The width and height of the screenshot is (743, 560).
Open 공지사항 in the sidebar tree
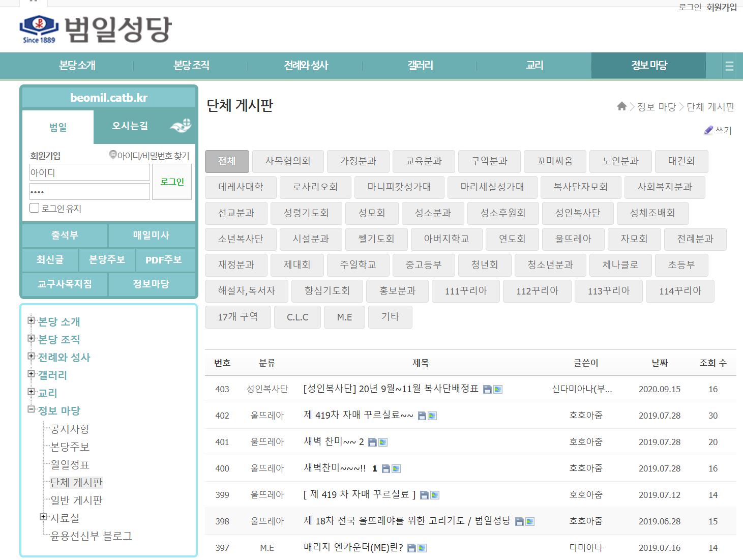[70, 429]
